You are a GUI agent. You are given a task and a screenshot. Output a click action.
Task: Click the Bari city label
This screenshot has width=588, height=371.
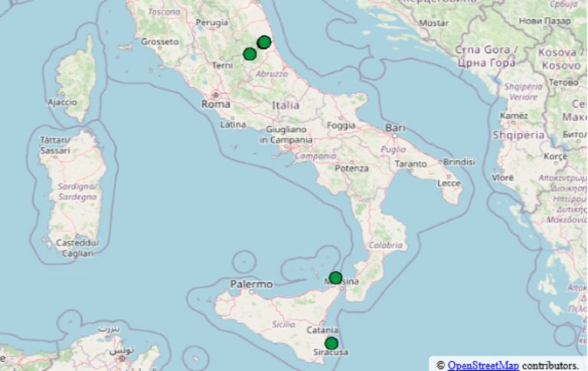pyautogui.click(x=395, y=126)
